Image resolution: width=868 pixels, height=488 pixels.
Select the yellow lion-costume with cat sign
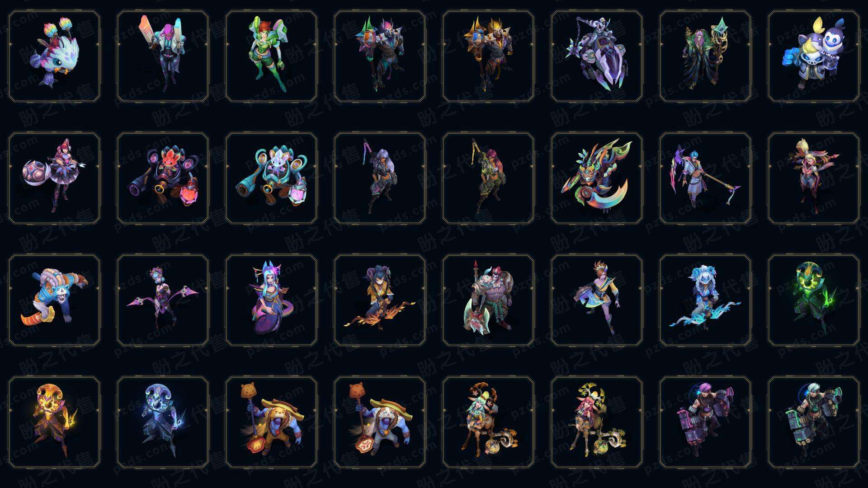tap(271, 422)
